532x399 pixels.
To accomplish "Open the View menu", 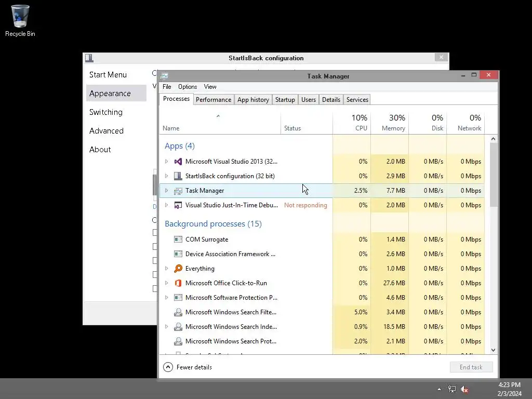I will 210,87.
